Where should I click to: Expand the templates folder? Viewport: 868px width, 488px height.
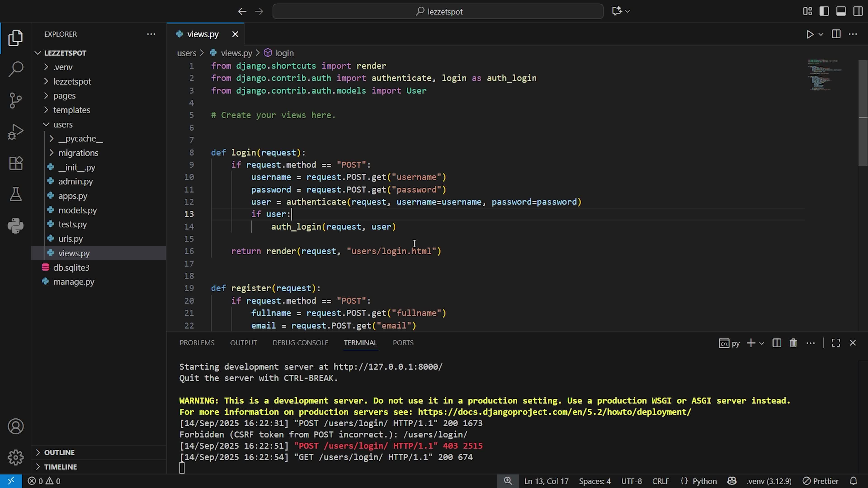click(x=71, y=110)
